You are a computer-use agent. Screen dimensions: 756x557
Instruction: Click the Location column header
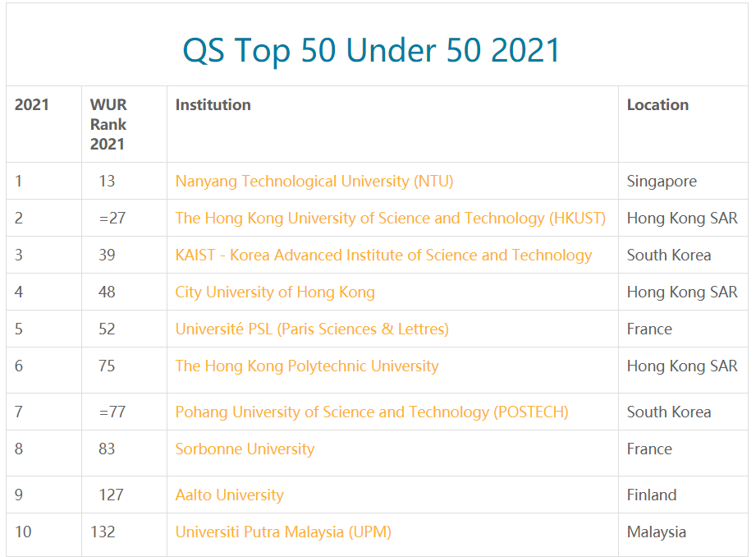[x=657, y=104]
